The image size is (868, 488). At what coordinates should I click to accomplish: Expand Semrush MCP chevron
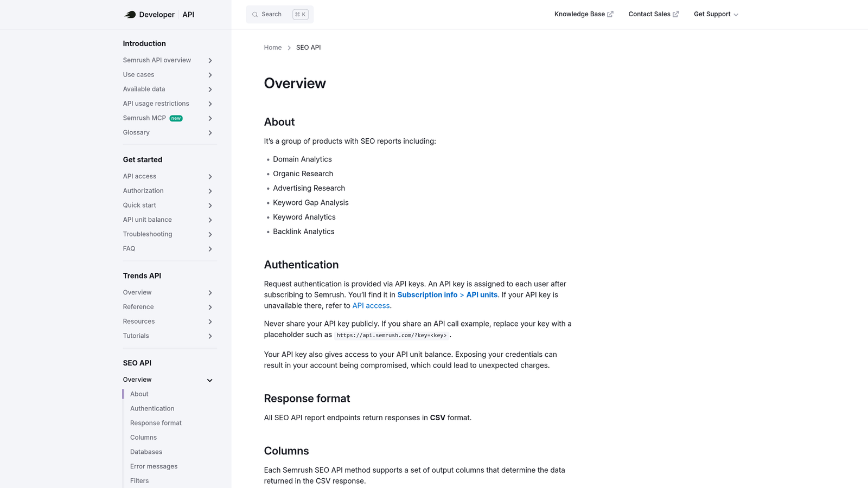210,118
